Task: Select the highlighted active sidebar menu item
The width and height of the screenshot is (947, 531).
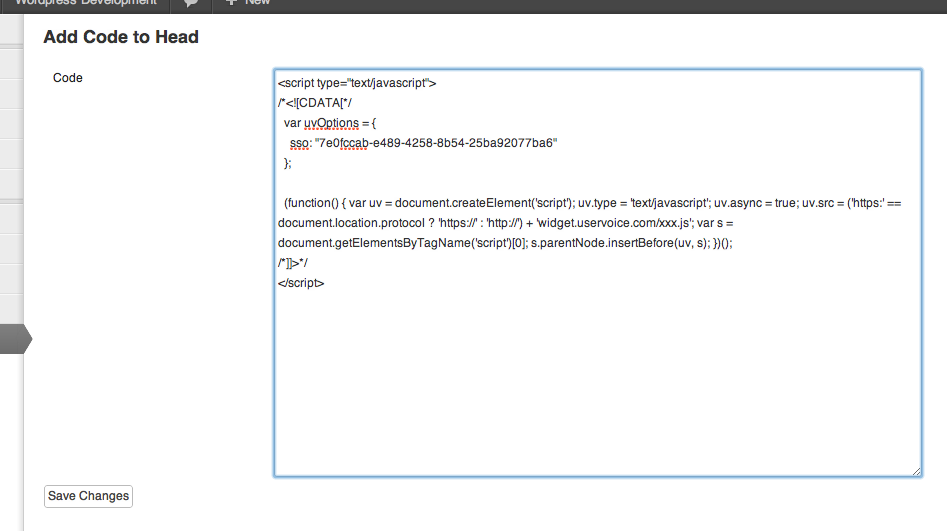Action: pyautogui.click(x=12, y=339)
